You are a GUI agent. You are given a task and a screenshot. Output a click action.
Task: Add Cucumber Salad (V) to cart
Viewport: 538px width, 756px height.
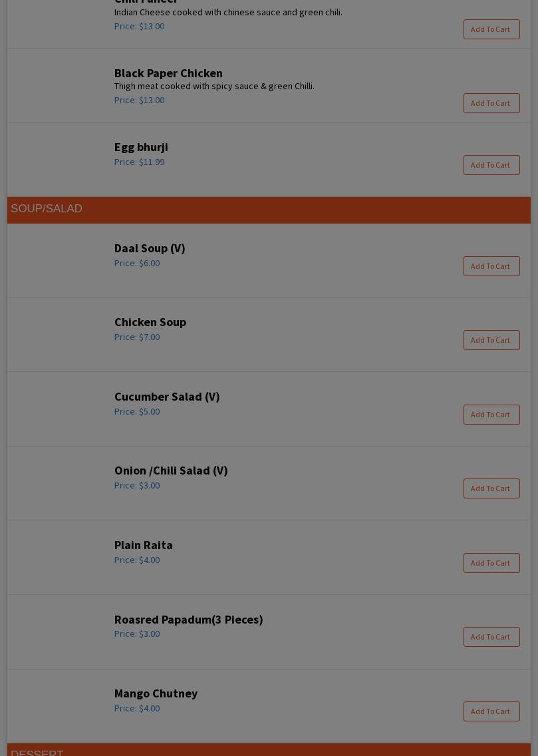[491, 415]
